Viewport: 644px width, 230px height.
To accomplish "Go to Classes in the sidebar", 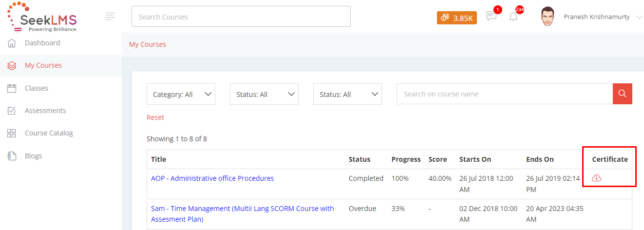I will [x=37, y=88].
